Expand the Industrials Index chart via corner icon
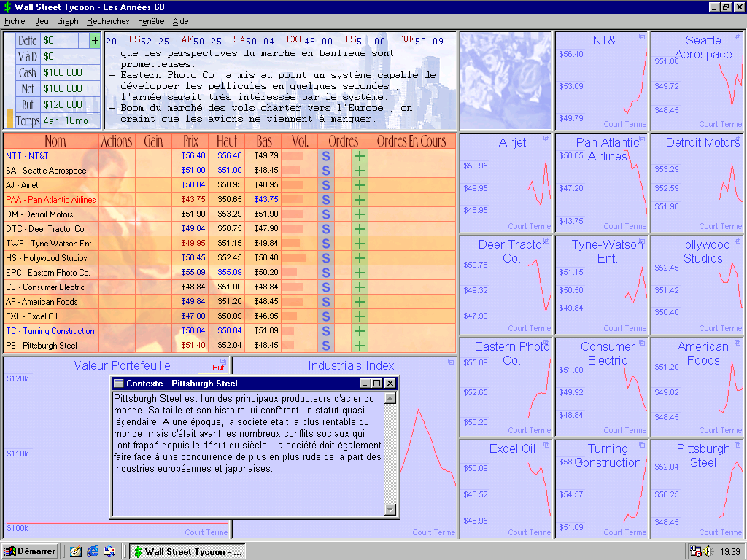Image resolution: width=747 pixels, height=560 pixels. pyautogui.click(x=451, y=362)
